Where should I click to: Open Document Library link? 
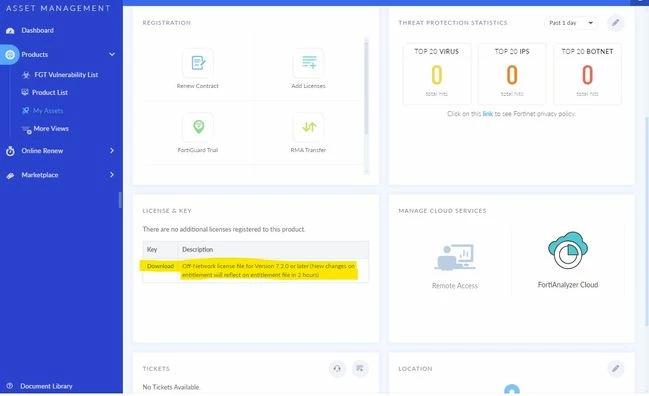(46, 386)
